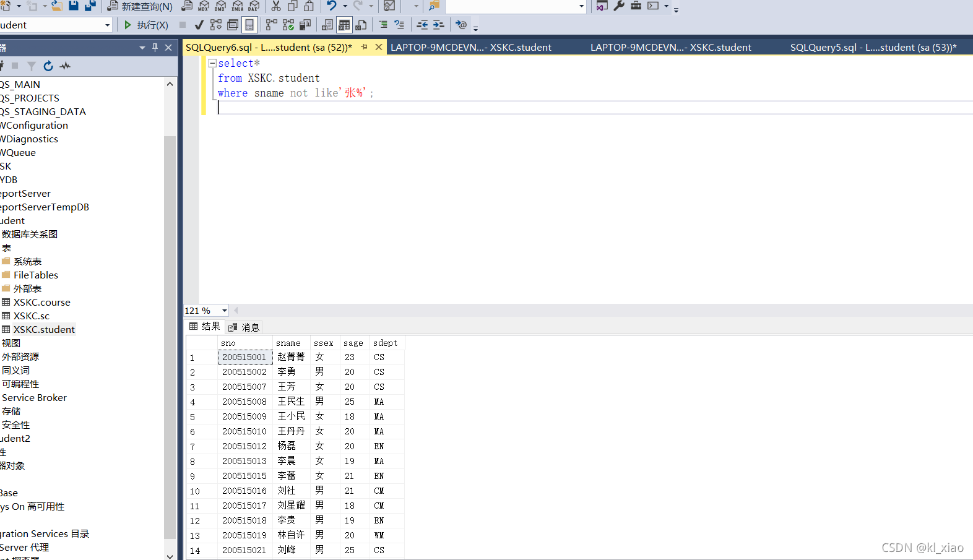Screen dimensions: 973x560
Task: Toggle the IntelliSense enabled icon
Action: click(249, 25)
